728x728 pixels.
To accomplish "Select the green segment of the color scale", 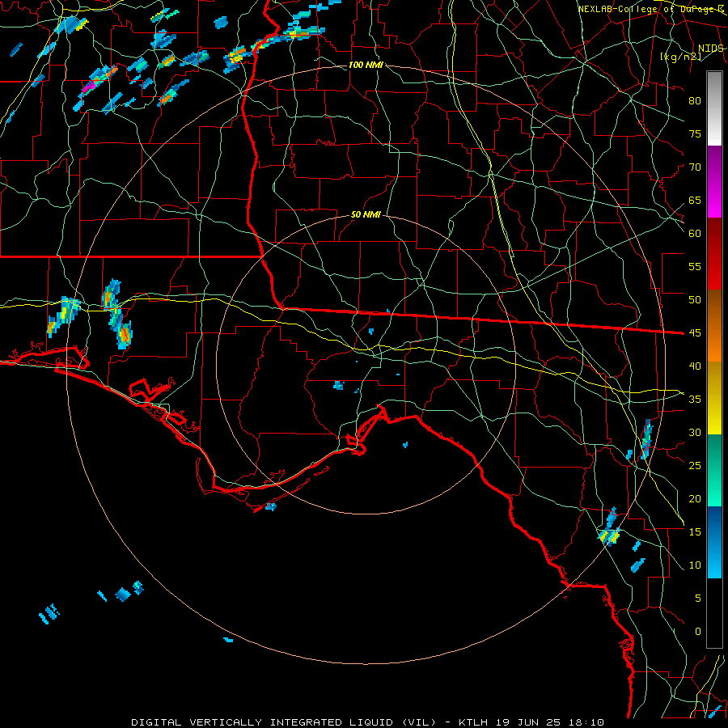I will (x=714, y=470).
